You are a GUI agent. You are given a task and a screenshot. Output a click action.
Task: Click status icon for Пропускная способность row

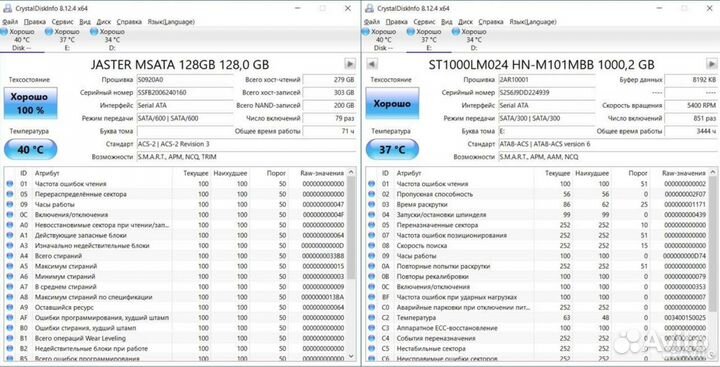[x=371, y=194]
